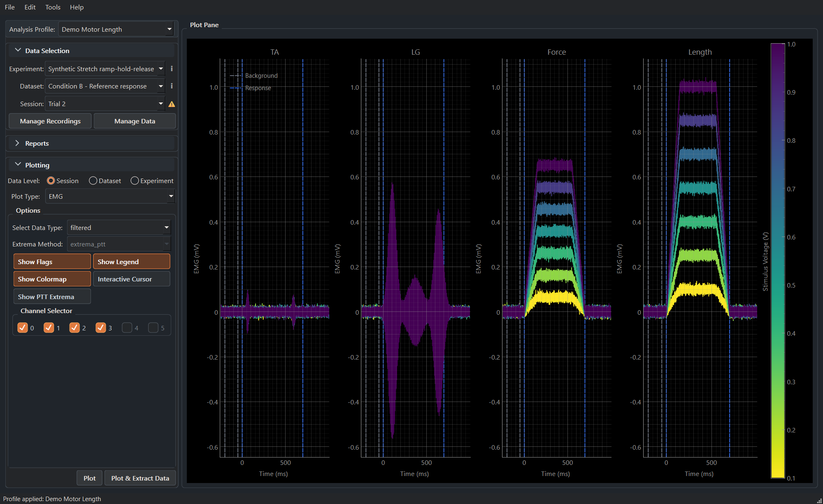Click the Background legend entry in TA plot
The image size is (823, 504).
(x=253, y=76)
